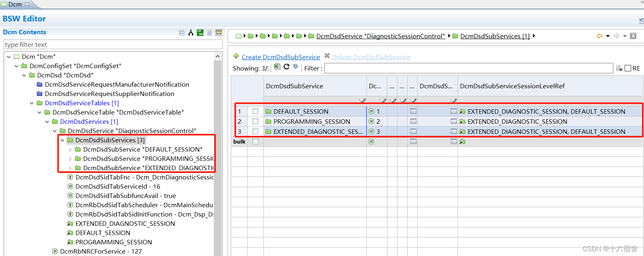Select DcmDsdSidTabServiceId - 16 item
The image size is (644, 256).
pos(118,187)
